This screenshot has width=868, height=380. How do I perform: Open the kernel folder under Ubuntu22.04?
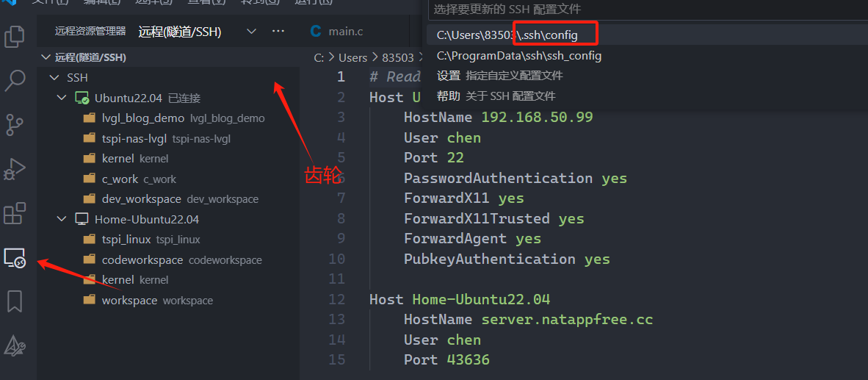[x=168, y=159]
